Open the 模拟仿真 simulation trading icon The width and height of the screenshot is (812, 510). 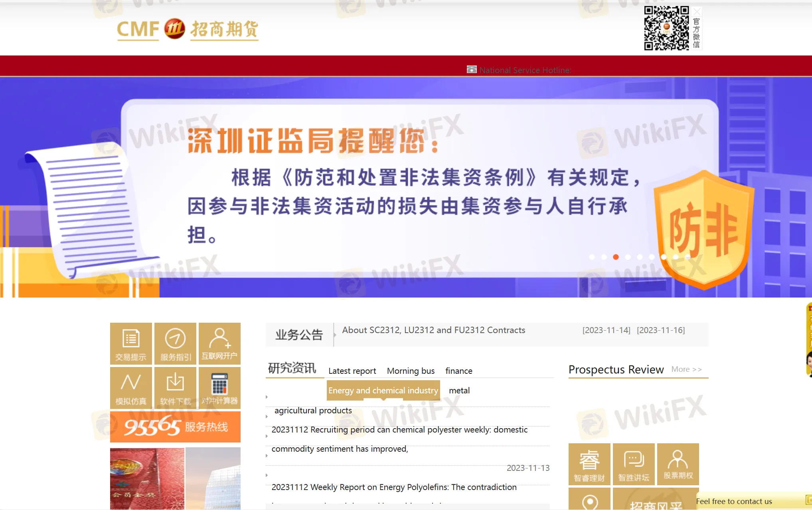131,388
